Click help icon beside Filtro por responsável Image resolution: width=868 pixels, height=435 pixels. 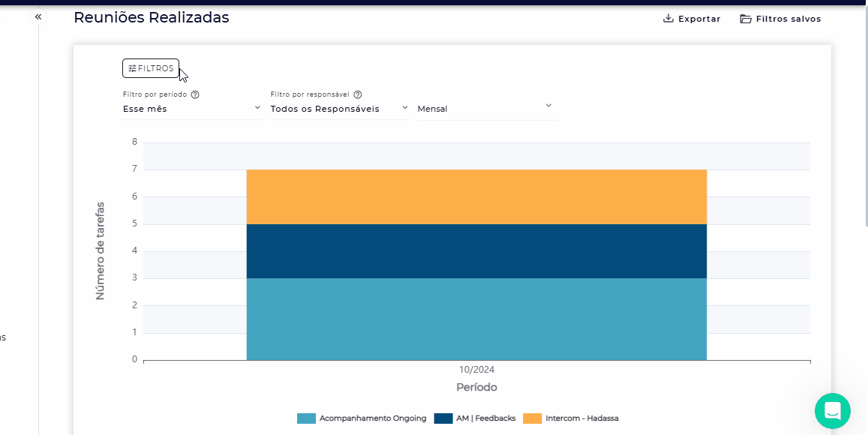tap(358, 95)
